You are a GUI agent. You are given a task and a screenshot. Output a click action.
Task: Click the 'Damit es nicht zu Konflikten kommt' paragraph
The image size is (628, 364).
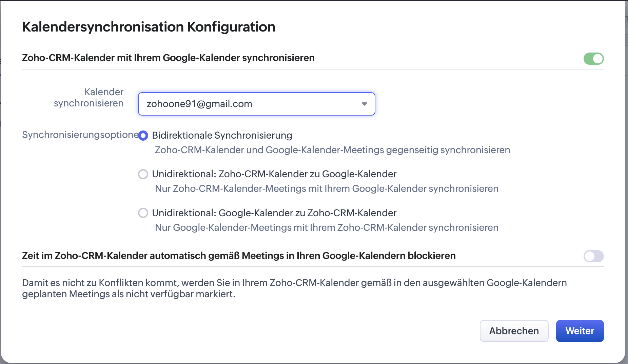(x=294, y=288)
